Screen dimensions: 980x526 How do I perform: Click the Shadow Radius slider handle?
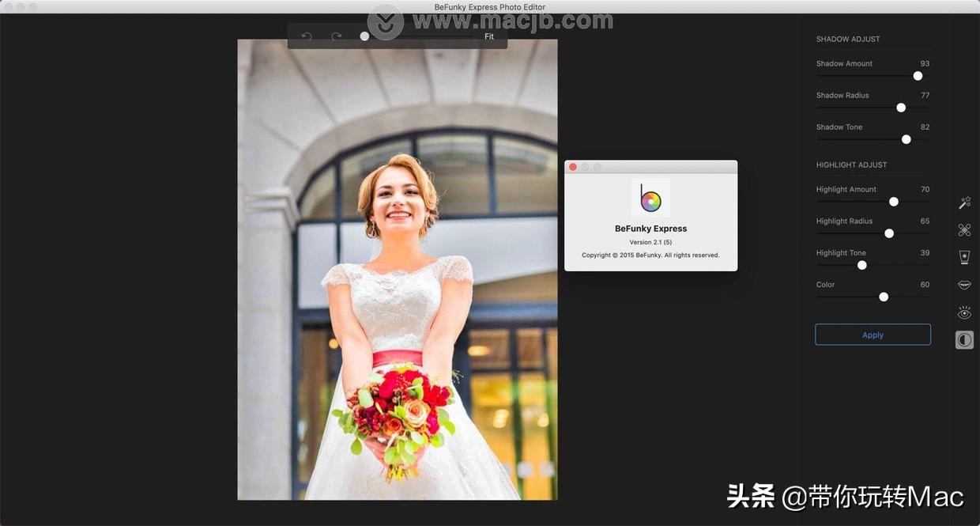click(x=901, y=108)
